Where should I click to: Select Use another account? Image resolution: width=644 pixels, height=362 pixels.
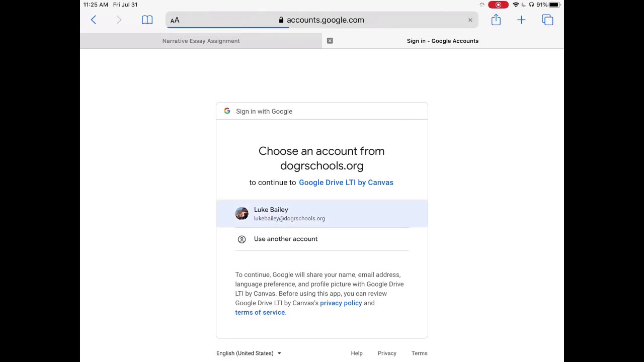click(x=322, y=239)
